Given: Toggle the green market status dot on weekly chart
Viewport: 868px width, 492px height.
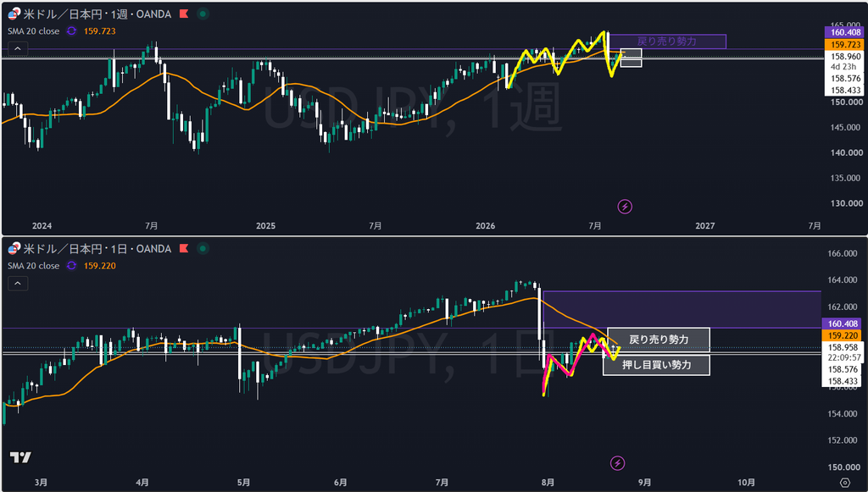Looking at the screenshot, I should [x=203, y=14].
